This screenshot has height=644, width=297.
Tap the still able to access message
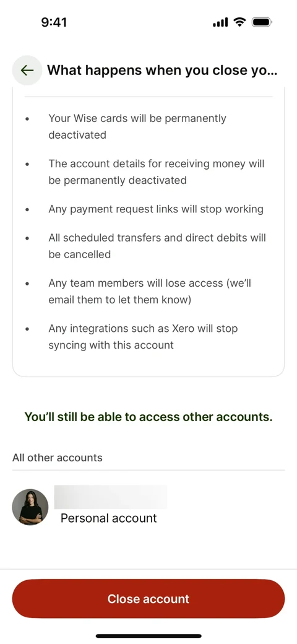[x=148, y=417]
